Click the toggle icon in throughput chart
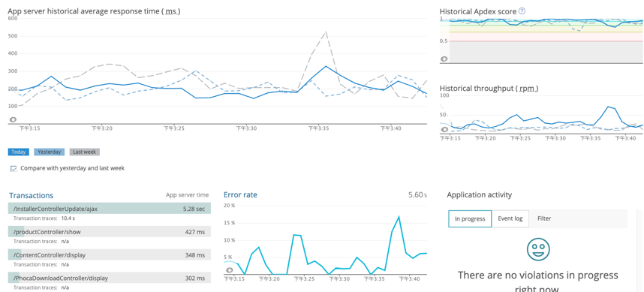 444,130
